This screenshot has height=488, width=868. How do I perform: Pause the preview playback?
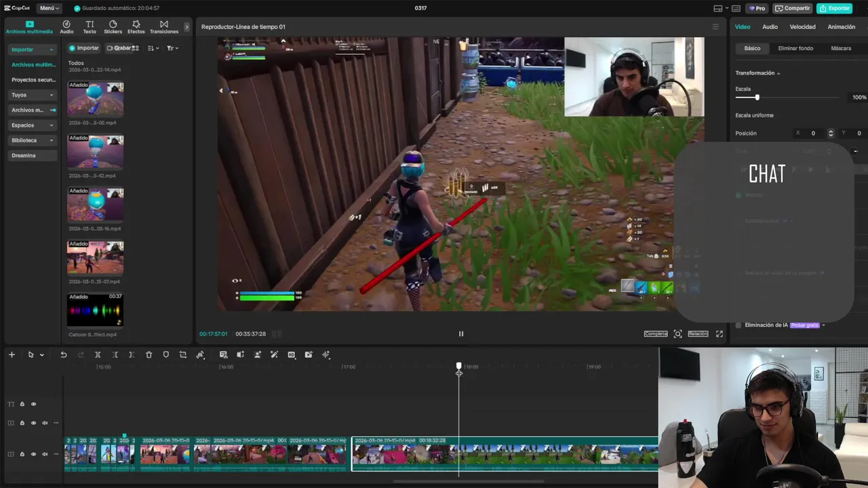[x=461, y=333]
